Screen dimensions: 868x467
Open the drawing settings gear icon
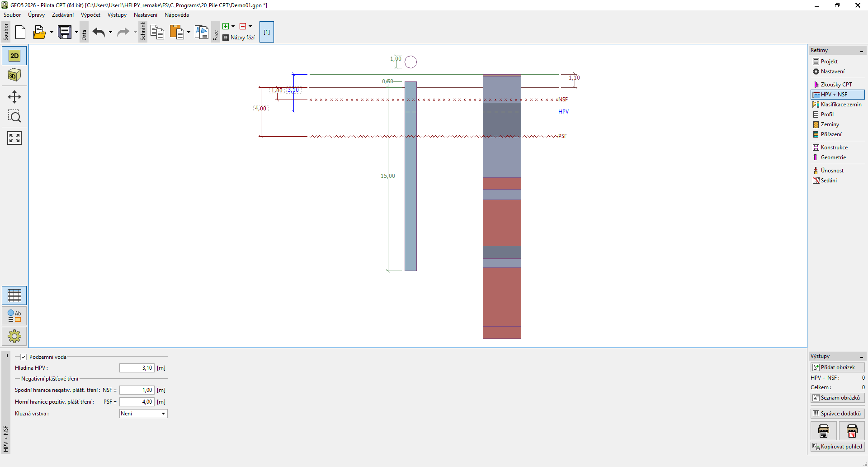pos(14,336)
